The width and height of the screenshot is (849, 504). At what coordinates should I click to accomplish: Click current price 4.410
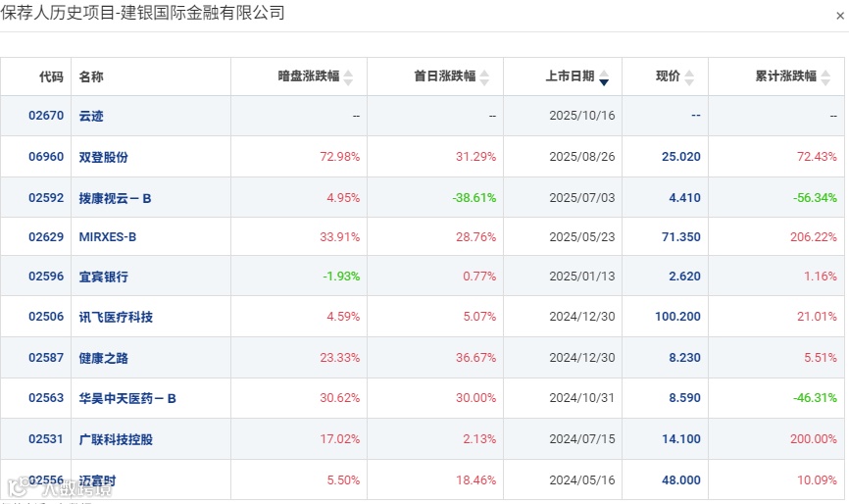684,198
